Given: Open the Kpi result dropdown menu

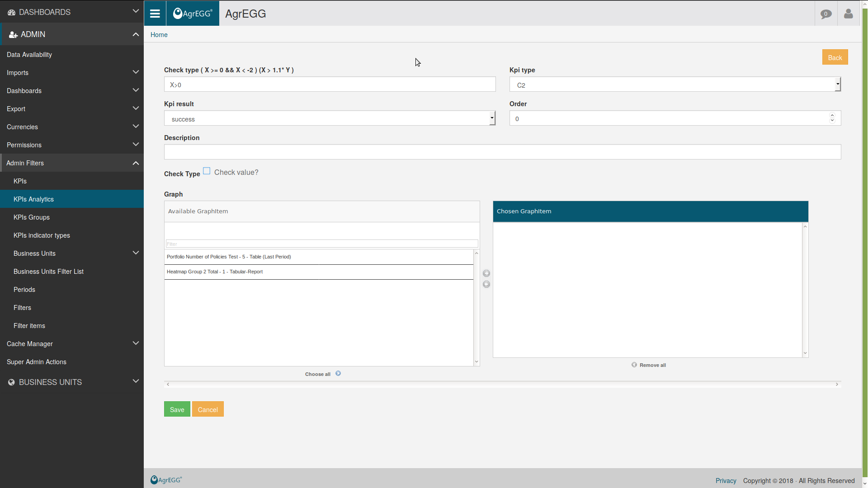Looking at the screenshot, I should click(x=491, y=117).
